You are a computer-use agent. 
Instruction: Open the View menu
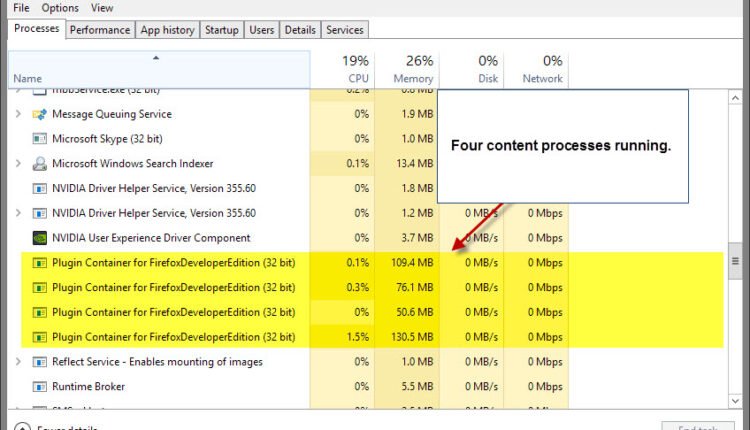pyautogui.click(x=102, y=8)
